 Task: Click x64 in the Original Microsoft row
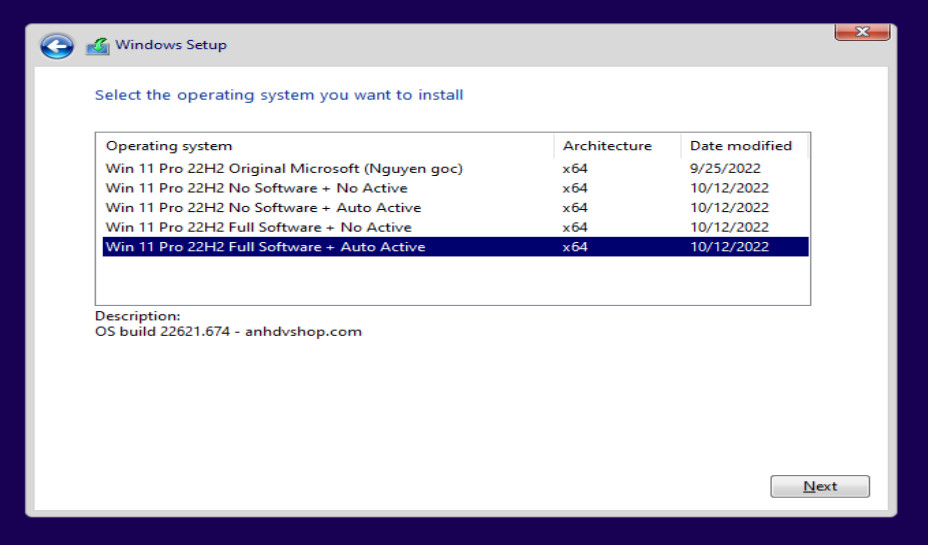[x=575, y=169]
